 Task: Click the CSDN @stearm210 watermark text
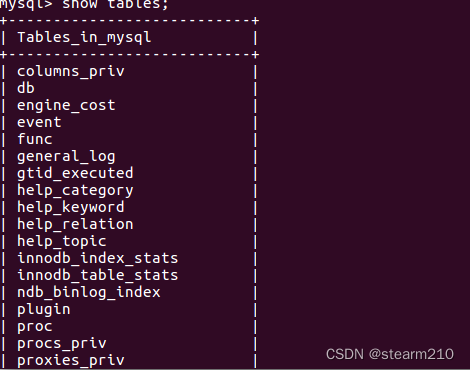click(x=390, y=354)
